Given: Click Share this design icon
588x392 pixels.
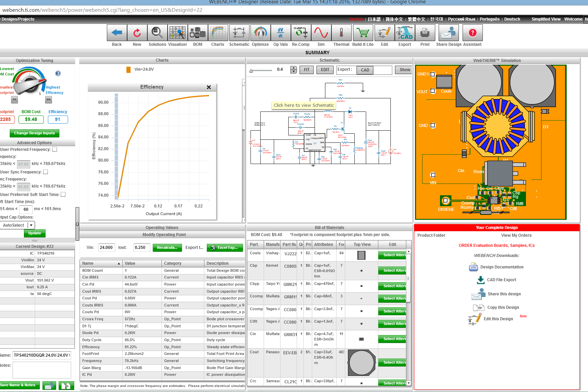Looking at the screenshot, I should coord(478,294).
